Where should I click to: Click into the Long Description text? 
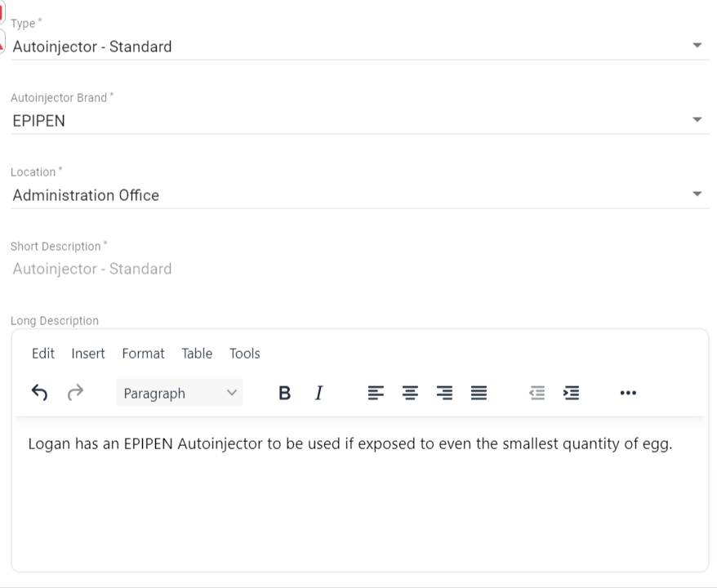pyautogui.click(x=350, y=445)
